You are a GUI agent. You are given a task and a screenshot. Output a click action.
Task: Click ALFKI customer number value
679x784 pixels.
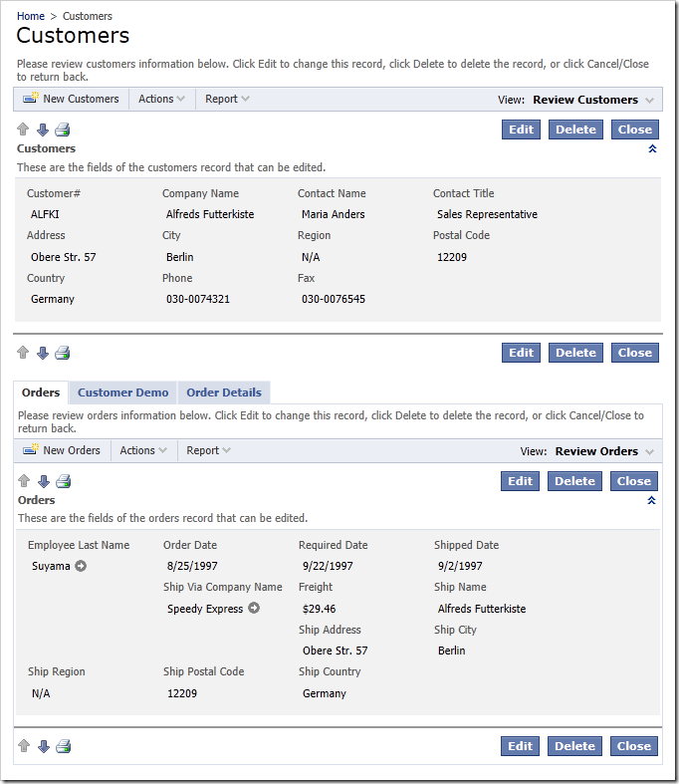(x=45, y=214)
